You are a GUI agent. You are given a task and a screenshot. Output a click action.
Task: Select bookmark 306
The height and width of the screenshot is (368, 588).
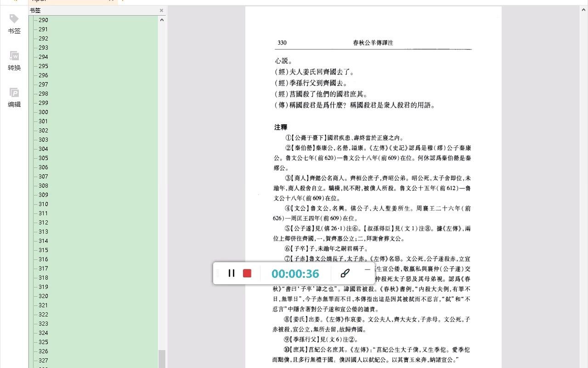point(43,167)
